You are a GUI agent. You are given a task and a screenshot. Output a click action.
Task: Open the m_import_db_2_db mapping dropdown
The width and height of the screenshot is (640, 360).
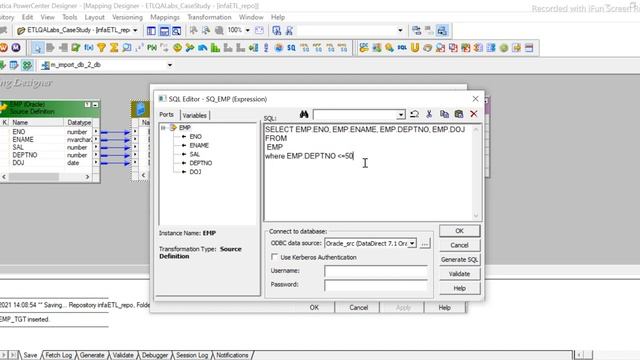click(170, 65)
